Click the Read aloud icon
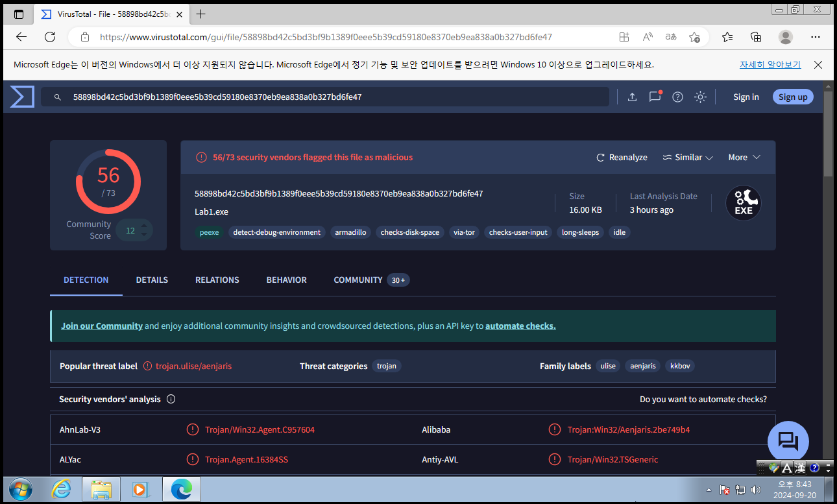 [x=648, y=37]
